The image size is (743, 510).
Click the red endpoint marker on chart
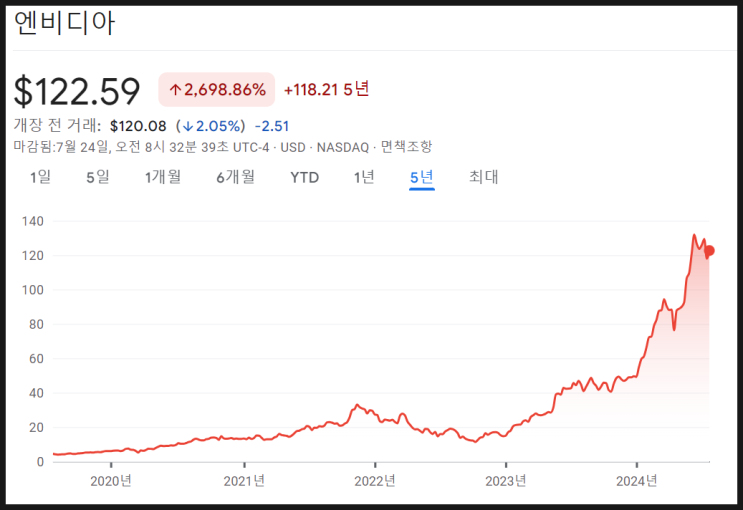point(709,251)
